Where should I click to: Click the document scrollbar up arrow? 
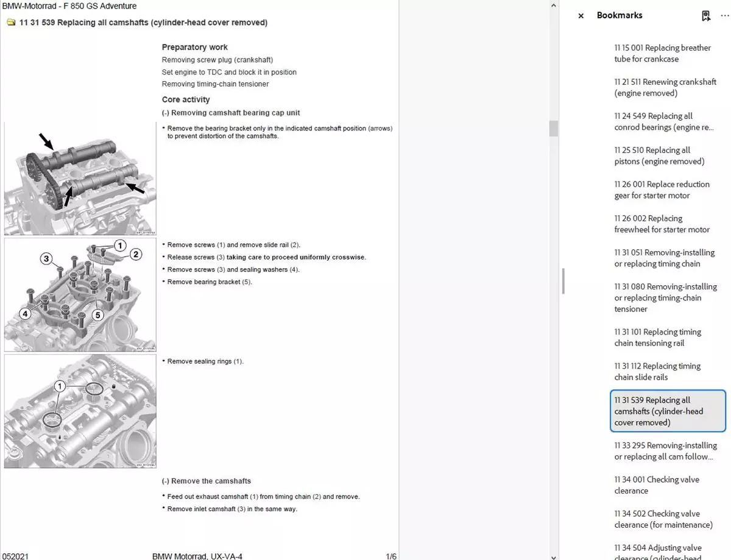pyautogui.click(x=553, y=5)
